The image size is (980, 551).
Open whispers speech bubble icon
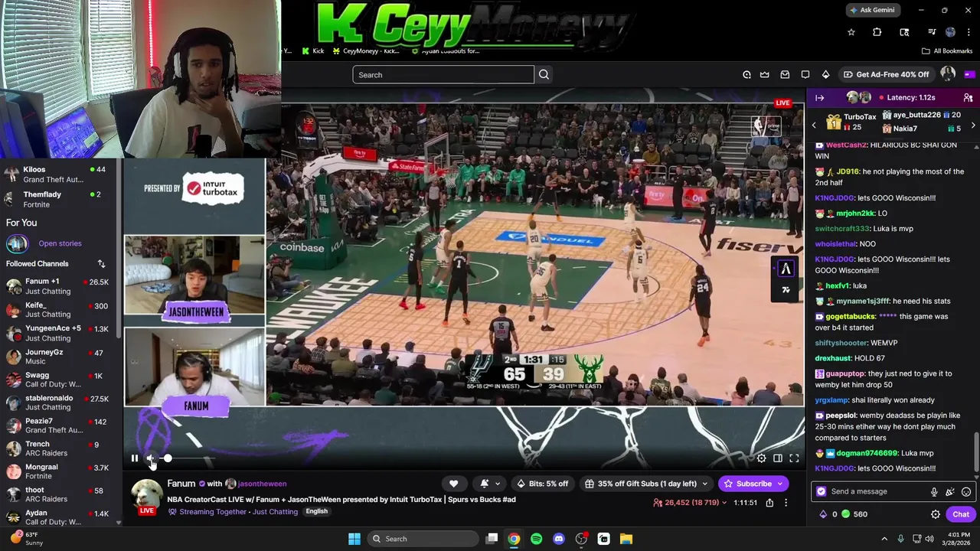pos(805,74)
